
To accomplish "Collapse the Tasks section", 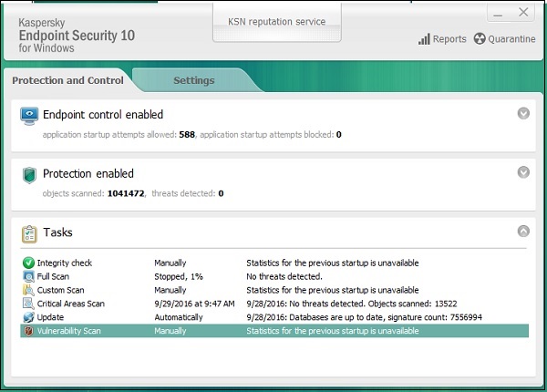I will coord(523,231).
